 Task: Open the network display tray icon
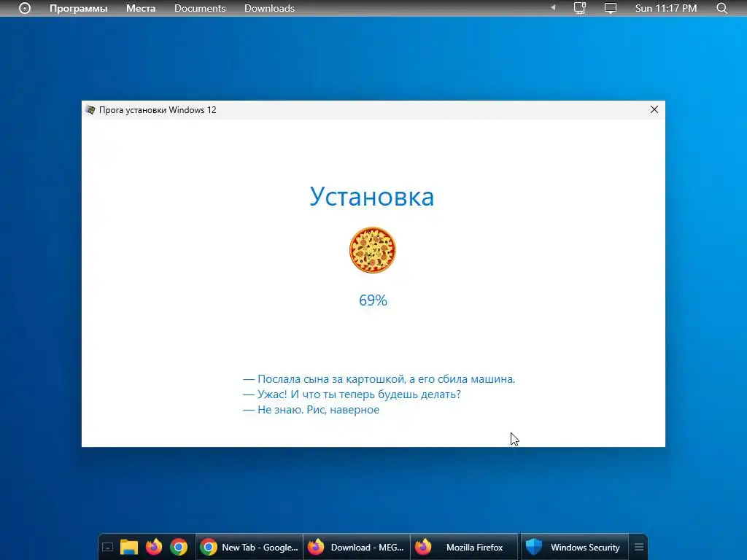point(580,8)
